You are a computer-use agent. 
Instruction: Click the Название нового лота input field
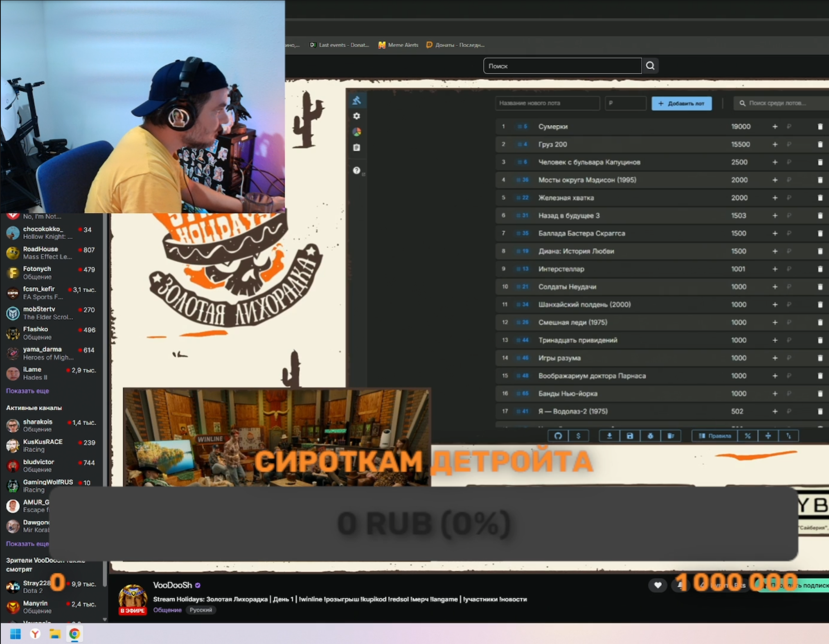(547, 104)
